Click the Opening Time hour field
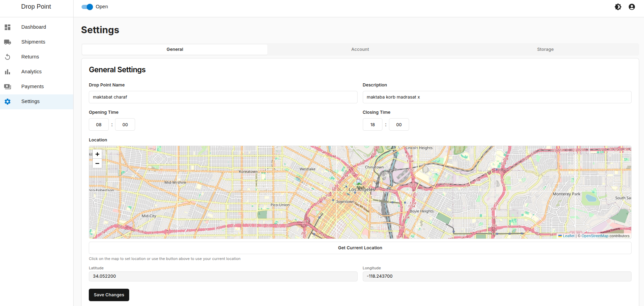The width and height of the screenshot is (644, 306). (99, 124)
